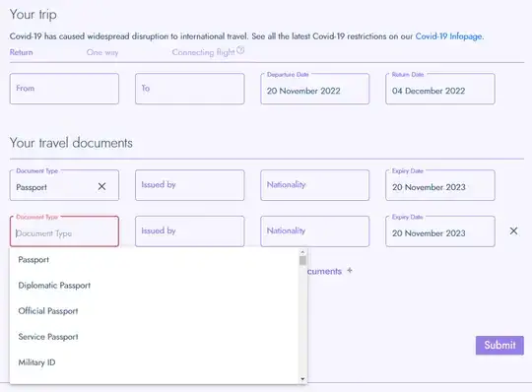Open the first row Document Type dropdown

coord(64,185)
